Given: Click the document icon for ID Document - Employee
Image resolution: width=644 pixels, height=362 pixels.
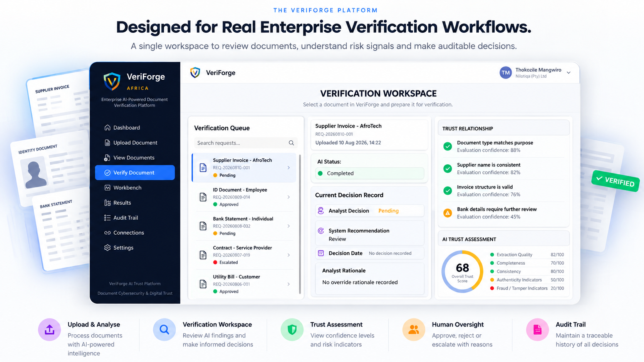Looking at the screenshot, I should tap(203, 197).
